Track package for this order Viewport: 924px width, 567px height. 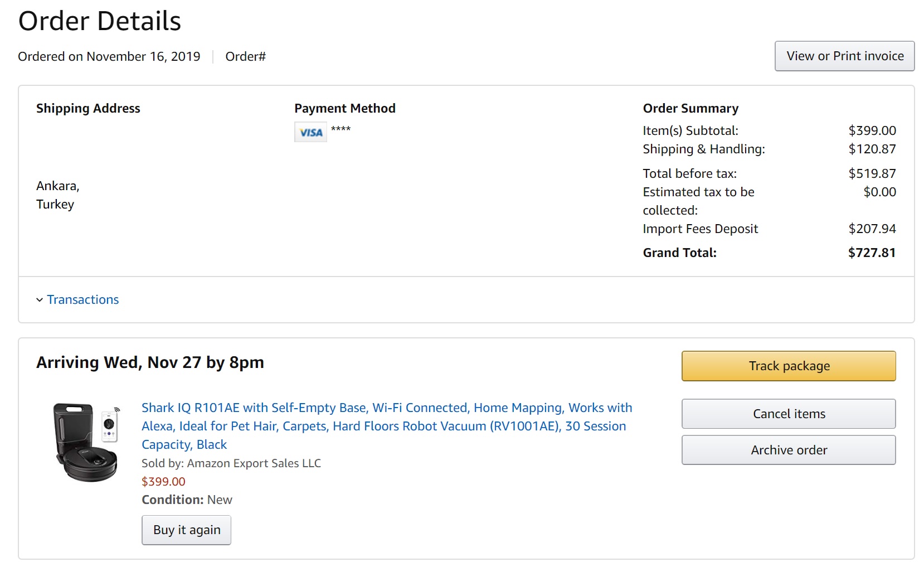[x=789, y=366]
